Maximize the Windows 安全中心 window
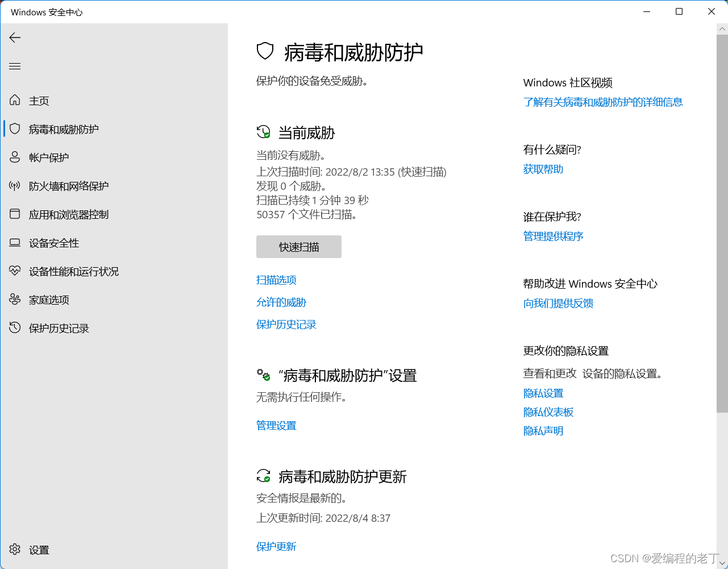Screen dimensions: 728x569 click(679, 11)
